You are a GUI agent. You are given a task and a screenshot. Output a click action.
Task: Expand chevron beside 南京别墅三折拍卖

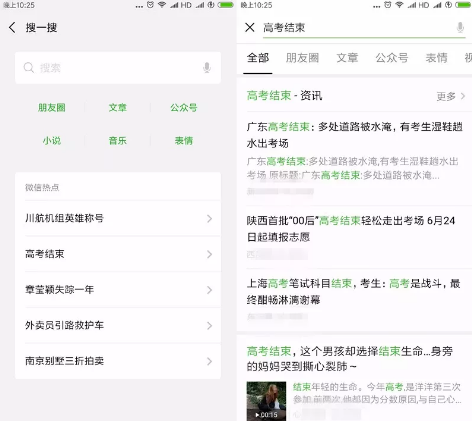click(x=209, y=361)
